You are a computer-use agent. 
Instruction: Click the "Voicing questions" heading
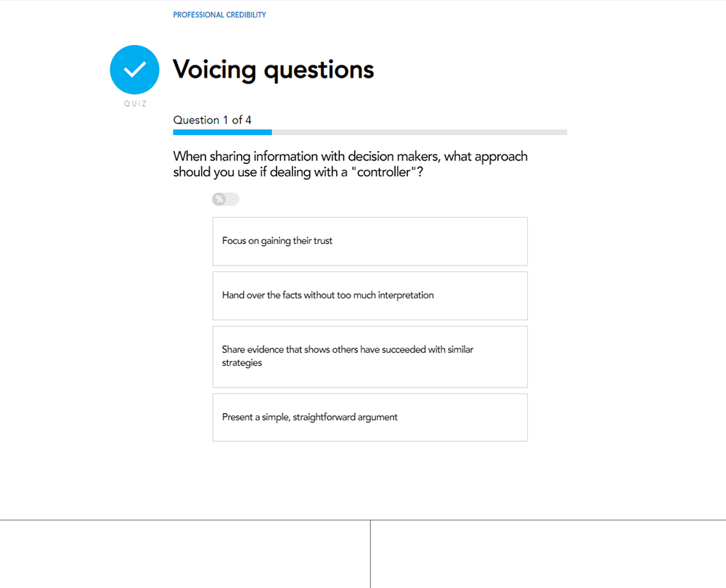pyautogui.click(x=273, y=70)
